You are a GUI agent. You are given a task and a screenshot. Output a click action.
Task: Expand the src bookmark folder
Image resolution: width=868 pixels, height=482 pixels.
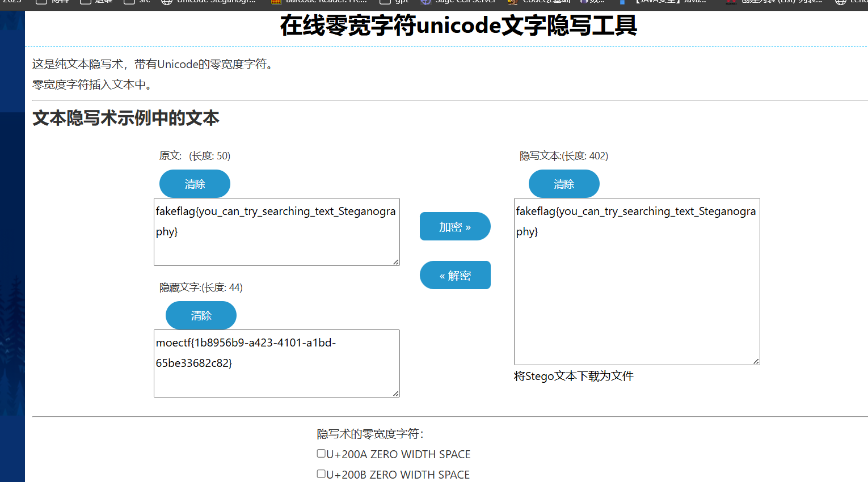138,2
